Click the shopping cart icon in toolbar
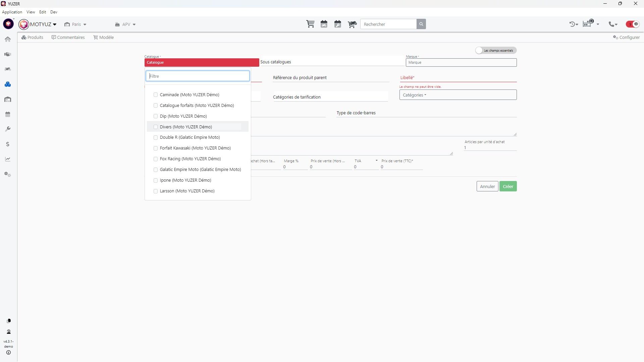Viewport: 644px width, 362px height. [310, 24]
